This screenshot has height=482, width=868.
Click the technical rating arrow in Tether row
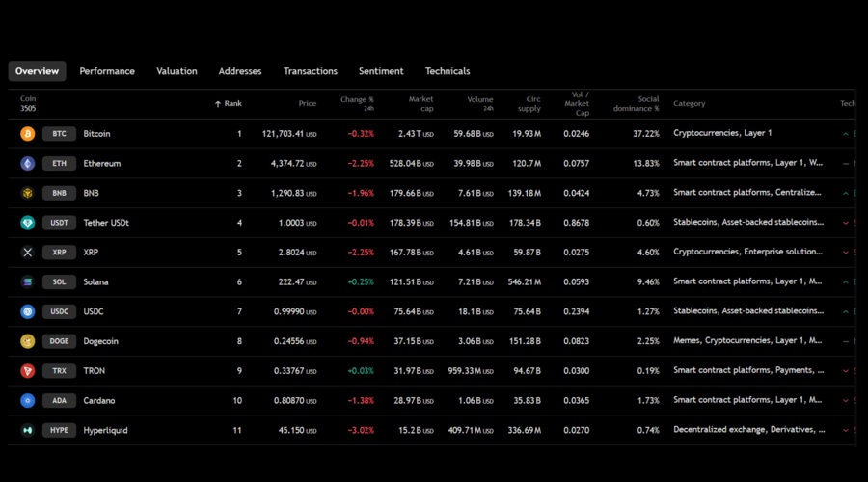(x=846, y=223)
